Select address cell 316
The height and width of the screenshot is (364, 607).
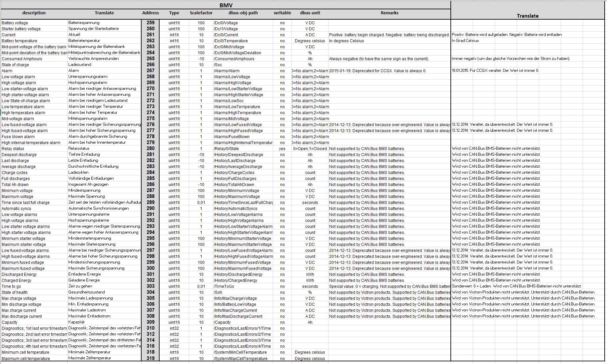(x=151, y=346)
